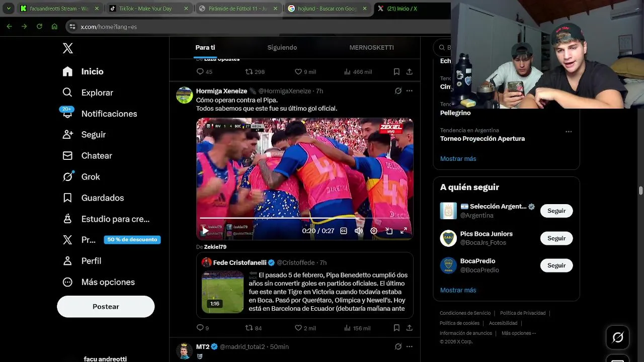Screen dimensions: 644x362
Task: Open Hormiga Xeneize profile avatar
Action: click(x=185, y=95)
